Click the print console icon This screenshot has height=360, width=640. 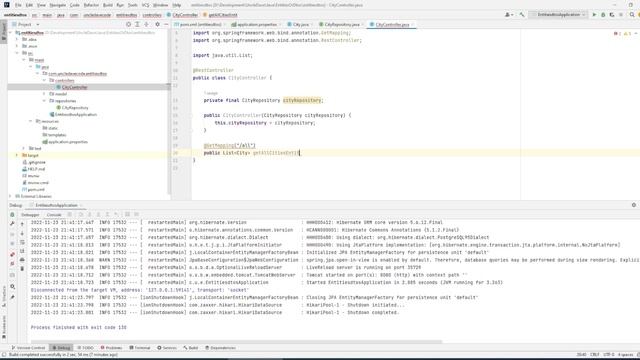(22, 260)
